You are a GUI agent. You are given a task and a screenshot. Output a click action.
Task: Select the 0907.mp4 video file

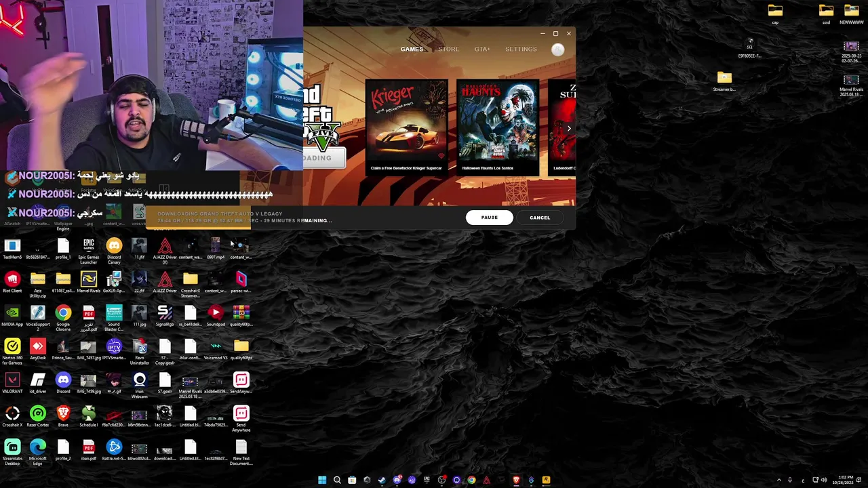216,249
